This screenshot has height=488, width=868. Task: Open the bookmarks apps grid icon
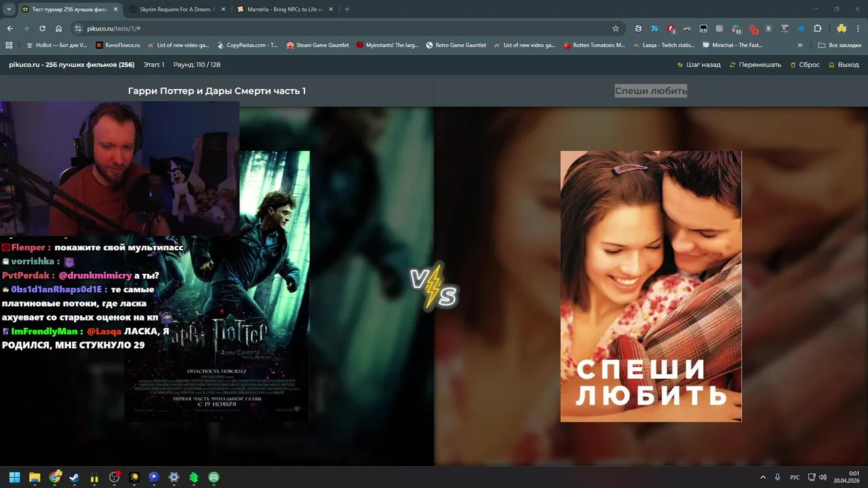pyautogui.click(x=9, y=45)
